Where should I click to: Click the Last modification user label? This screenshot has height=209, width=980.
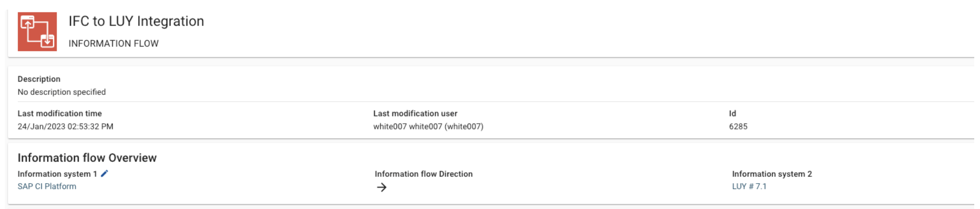[415, 114]
